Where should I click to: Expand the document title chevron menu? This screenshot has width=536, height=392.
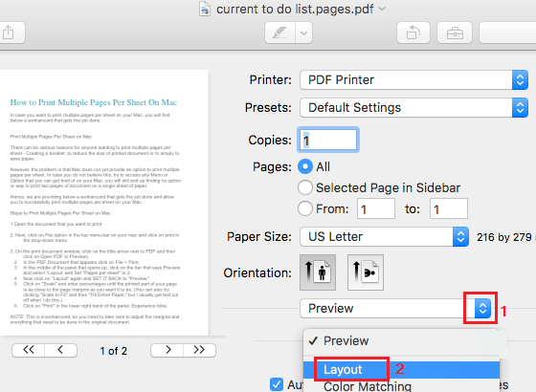382,9
